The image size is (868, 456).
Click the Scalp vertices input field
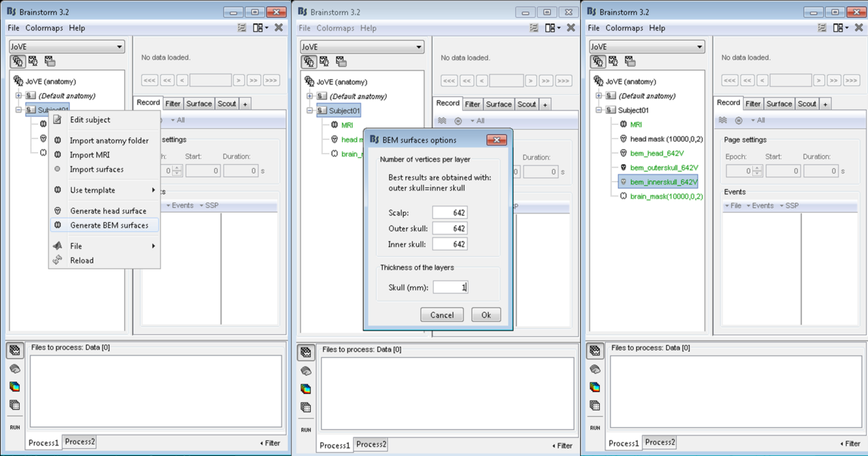450,213
